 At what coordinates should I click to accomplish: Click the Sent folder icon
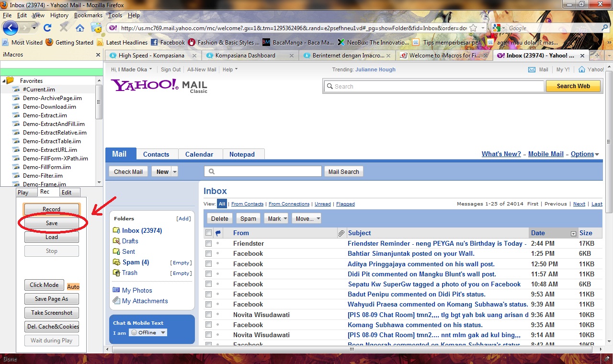[x=116, y=251]
